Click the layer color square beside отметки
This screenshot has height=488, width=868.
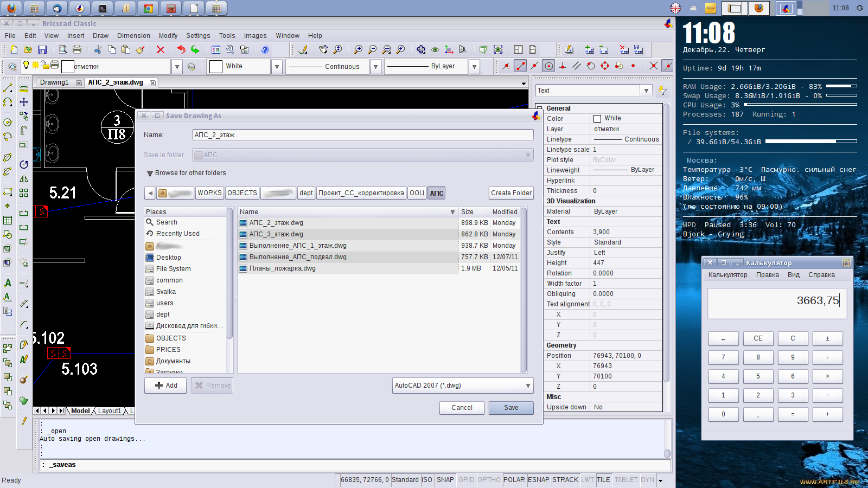click(x=67, y=67)
